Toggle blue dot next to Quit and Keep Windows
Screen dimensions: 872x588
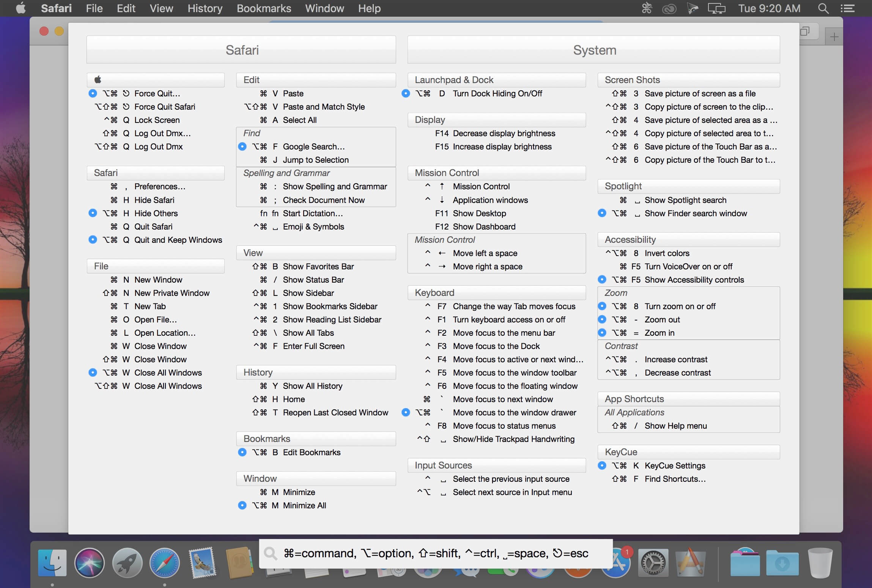coord(93,239)
